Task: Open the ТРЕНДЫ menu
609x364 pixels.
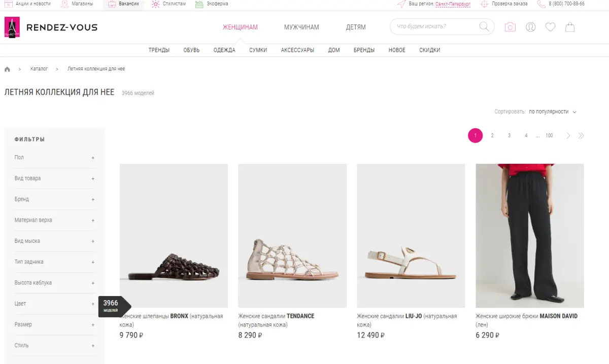Action: 159,50
